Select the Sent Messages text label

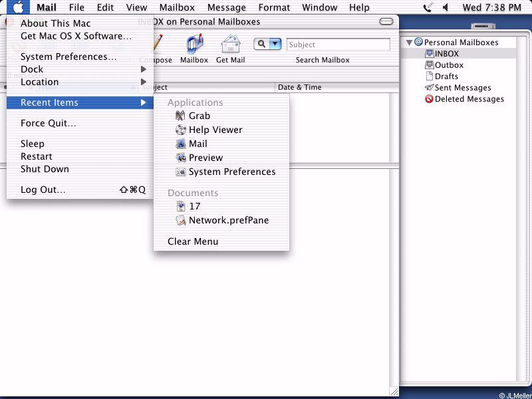tap(463, 88)
